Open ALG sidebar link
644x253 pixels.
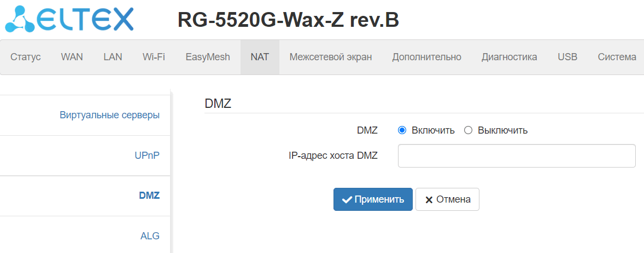[x=150, y=236]
